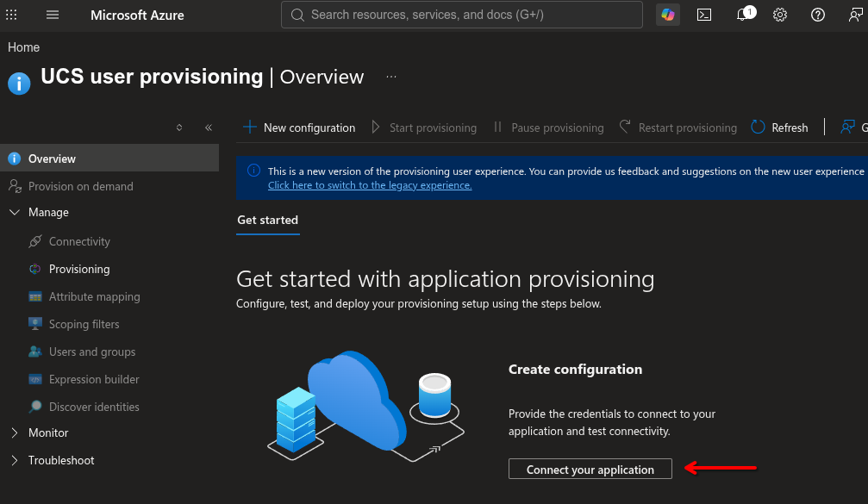Click the Pause provisioning bars icon
Screen dimensions: 868x504
[x=497, y=128]
